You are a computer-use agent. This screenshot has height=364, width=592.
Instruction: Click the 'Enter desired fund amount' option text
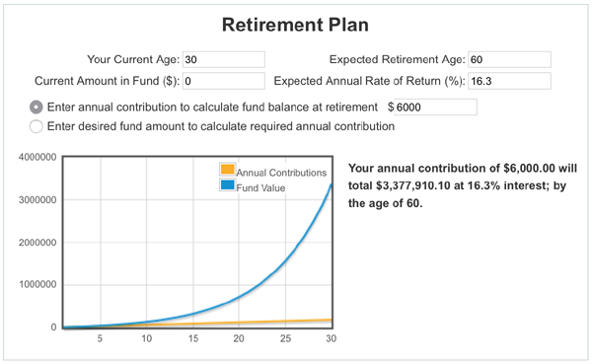pyautogui.click(x=221, y=126)
